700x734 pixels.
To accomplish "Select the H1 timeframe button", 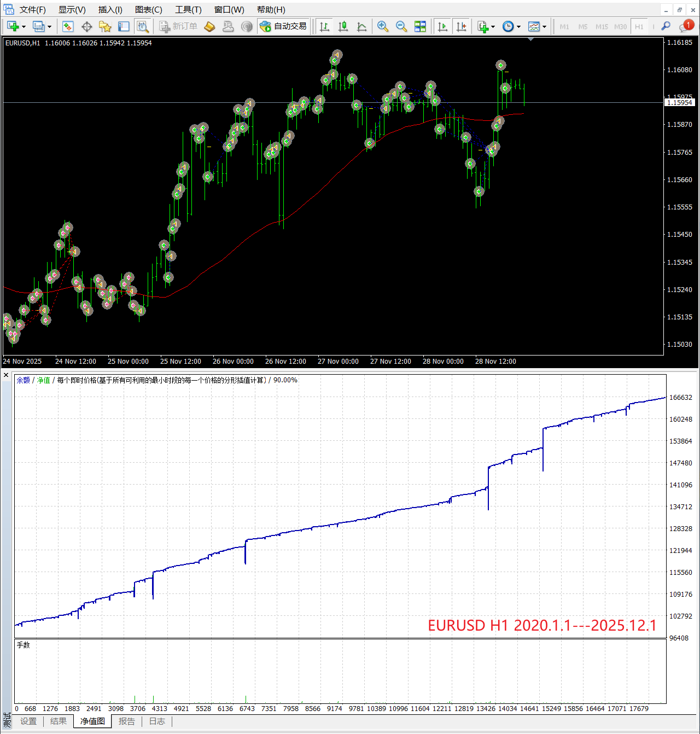I will (x=639, y=26).
